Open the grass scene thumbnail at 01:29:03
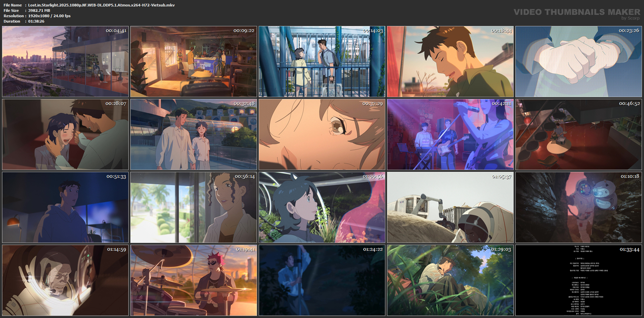This screenshot has width=644, height=318. click(450, 280)
